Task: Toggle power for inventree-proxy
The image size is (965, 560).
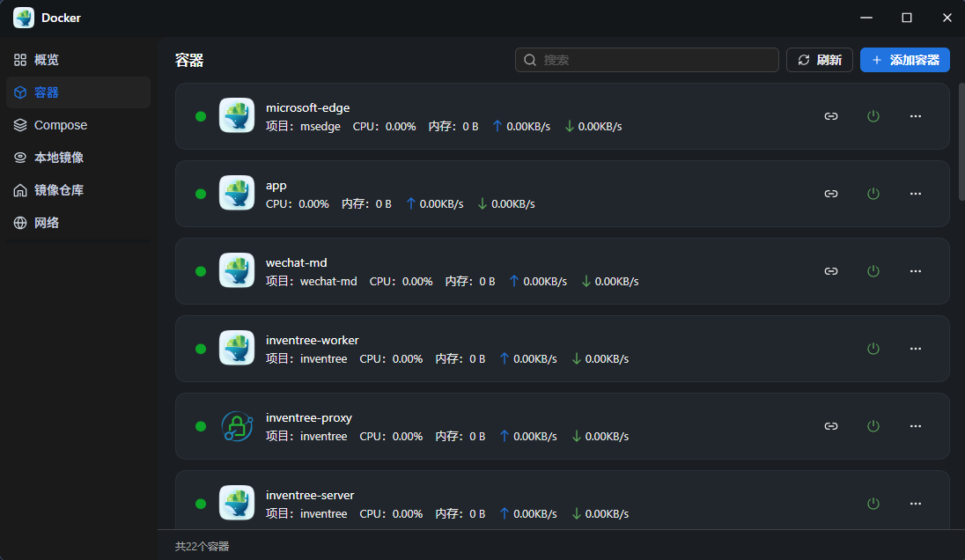Action: [873, 426]
